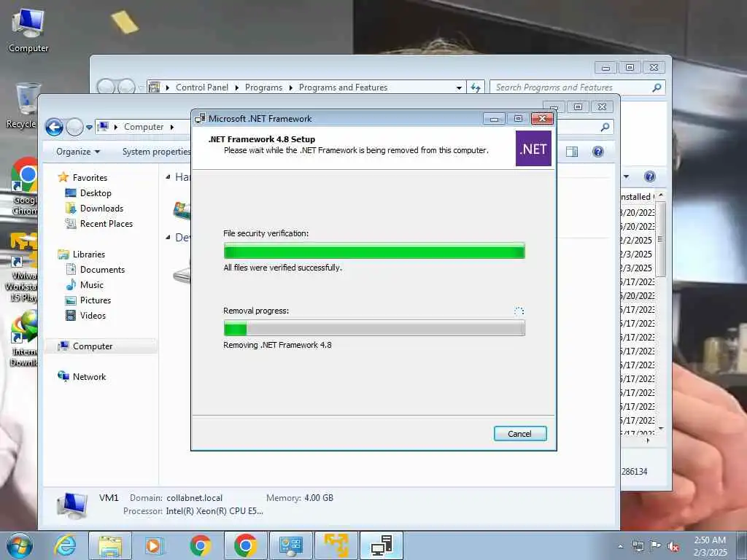Image resolution: width=747 pixels, height=560 pixels.
Task: Click the Removal progress bar
Action: click(374, 328)
